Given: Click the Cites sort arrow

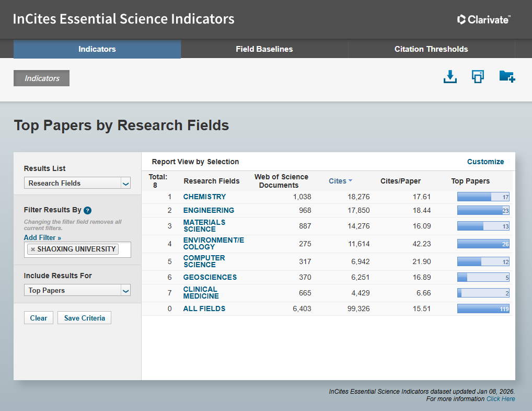Looking at the screenshot, I should [350, 181].
